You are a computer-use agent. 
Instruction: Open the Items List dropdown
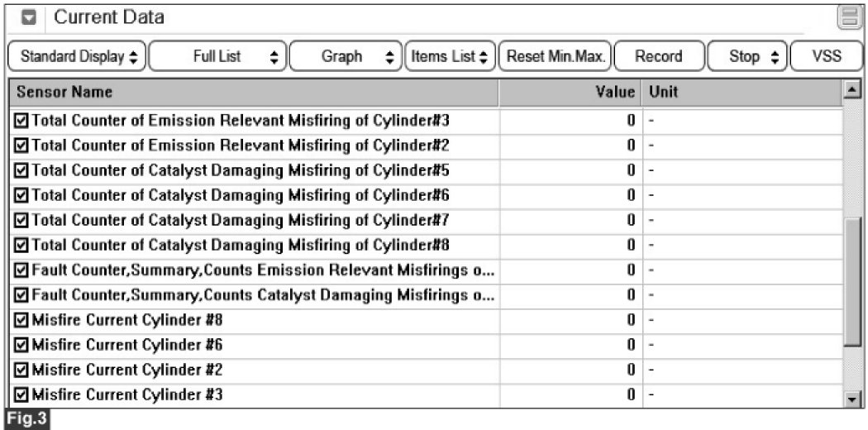click(x=450, y=57)
